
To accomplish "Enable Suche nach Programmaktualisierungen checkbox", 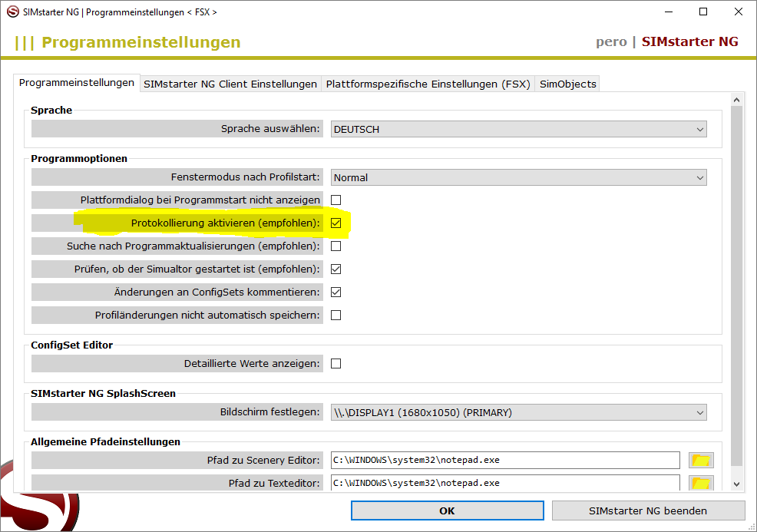I will (336, 246).
